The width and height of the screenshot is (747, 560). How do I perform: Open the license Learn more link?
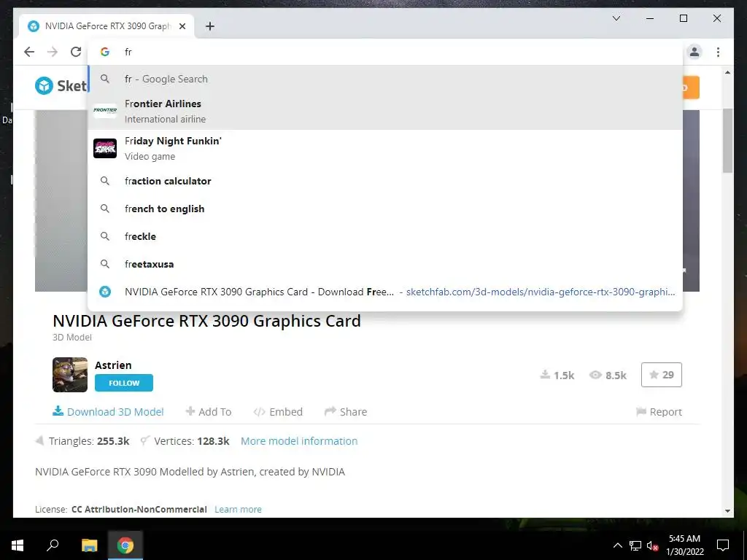(x=239, y=509)
